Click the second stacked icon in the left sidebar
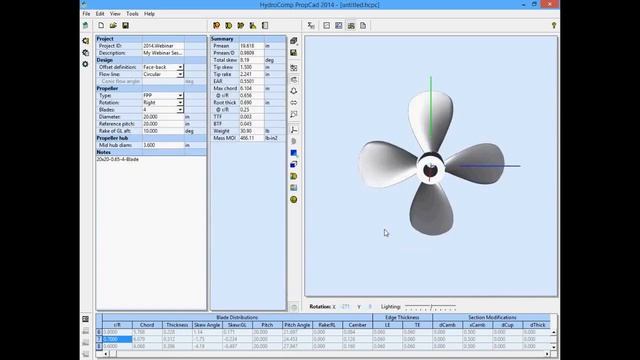This screenshot has width=640, height=360. (85, 53)
